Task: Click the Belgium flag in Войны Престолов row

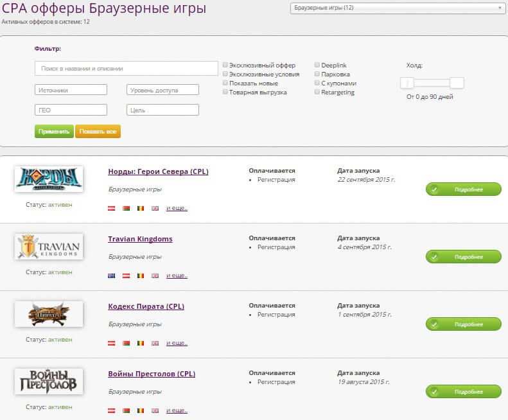Action: coord(141,410)
